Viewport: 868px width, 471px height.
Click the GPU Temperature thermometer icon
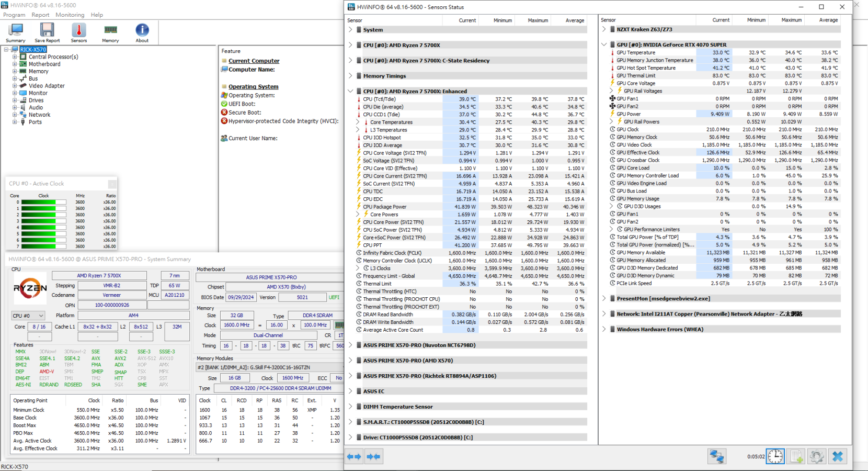[612, 52]
